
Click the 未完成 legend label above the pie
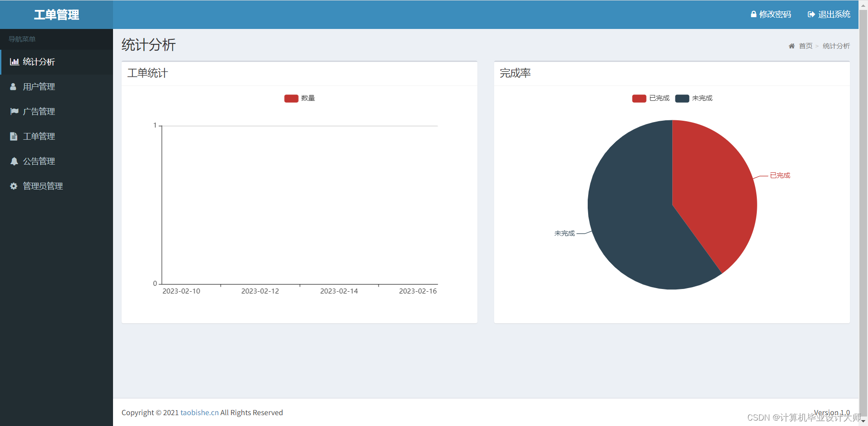(x=702, y=98)
